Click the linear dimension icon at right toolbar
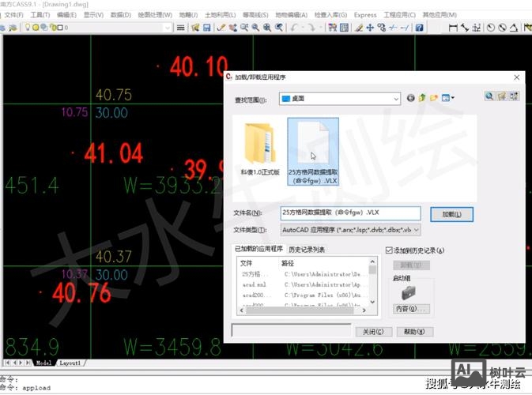The width and height of the screenshot is (532, 395). 453,28
